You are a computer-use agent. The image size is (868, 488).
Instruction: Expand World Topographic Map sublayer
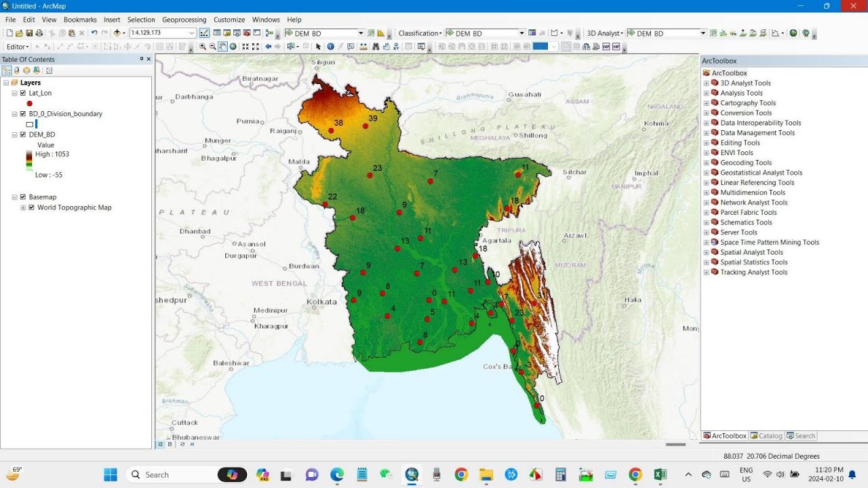coord(23,207)
